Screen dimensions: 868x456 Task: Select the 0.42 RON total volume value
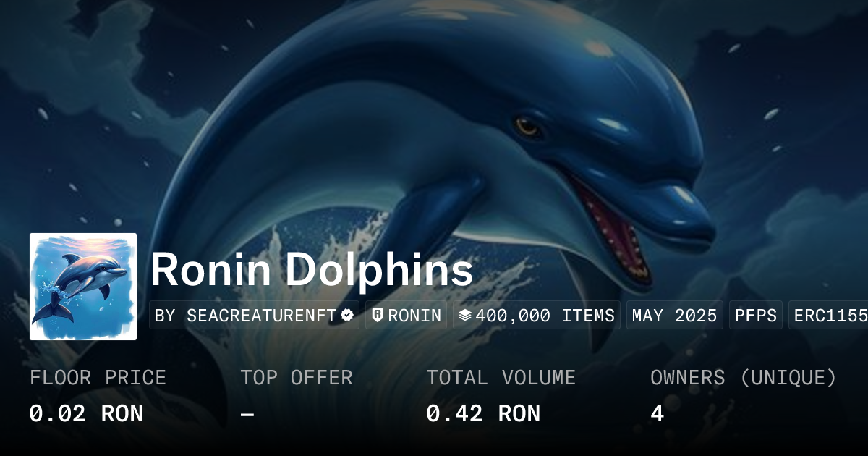coord(483,413)
